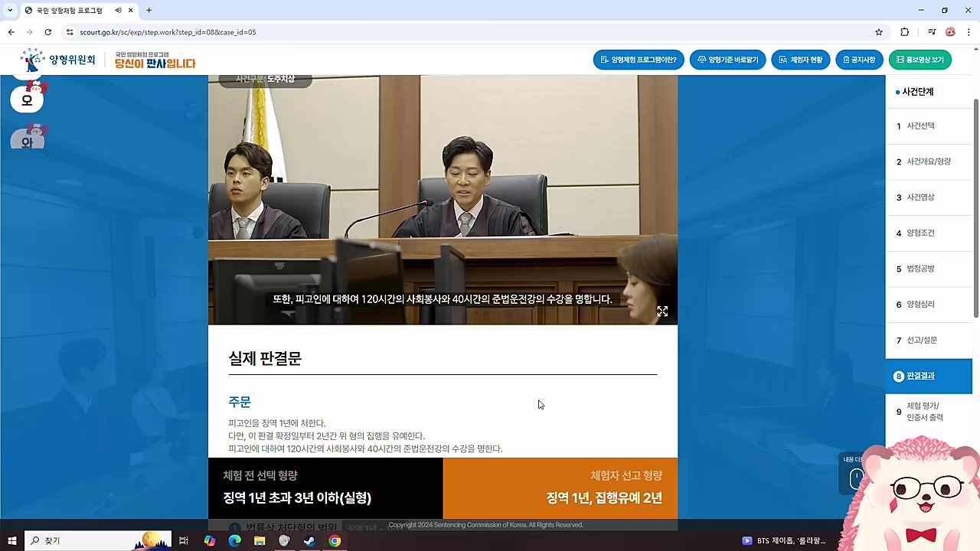The image size is (980, 551).
Task: Click the page vertical scrollbar
Action: coord(976,207)
